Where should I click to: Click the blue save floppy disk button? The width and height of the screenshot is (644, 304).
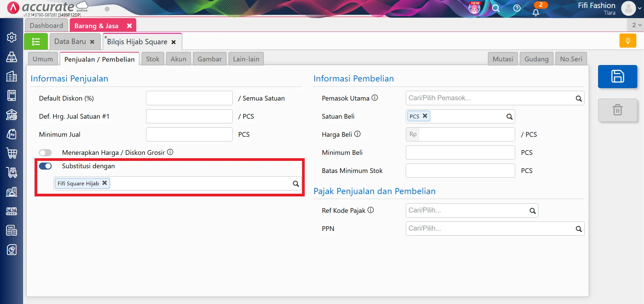[x=617, y=76]
